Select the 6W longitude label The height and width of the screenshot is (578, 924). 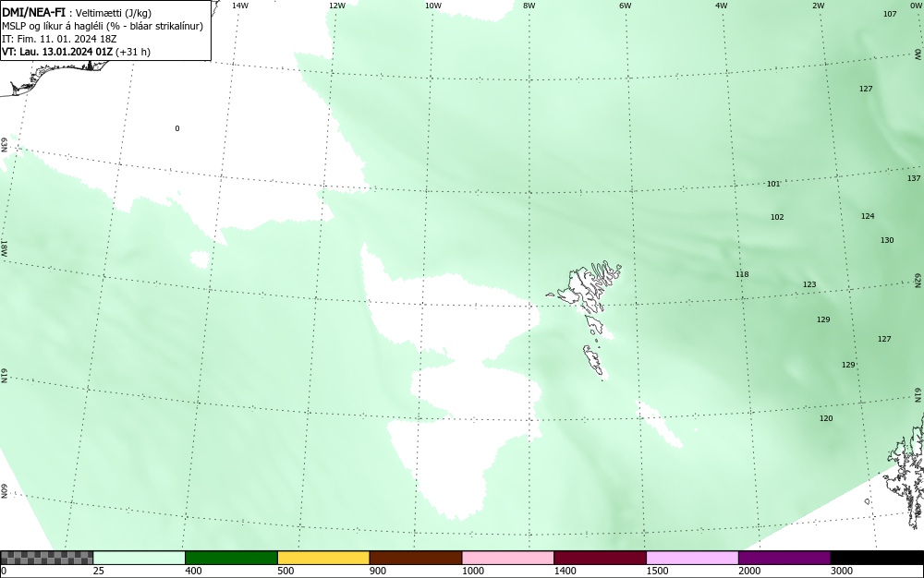point(626,6)
